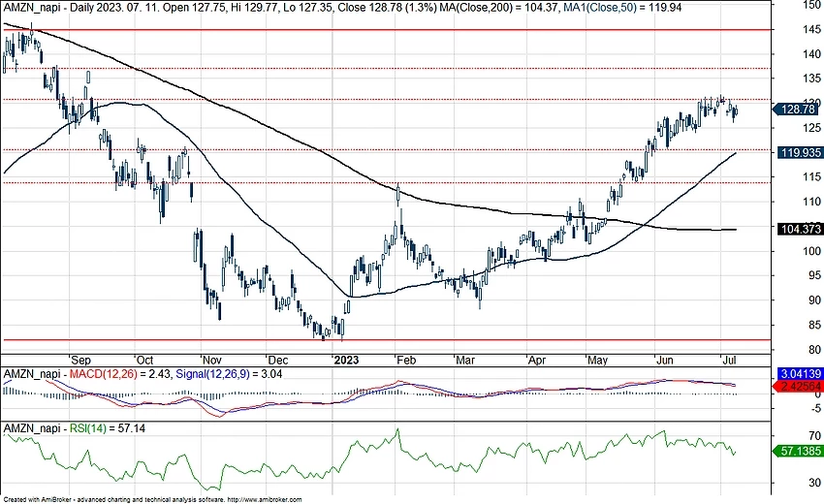Image resolution: width=824 pixels, height=504 pixels.
Task: Click the RSI(14) = 57.14 indicator label
Action: (x=108, y=428)
